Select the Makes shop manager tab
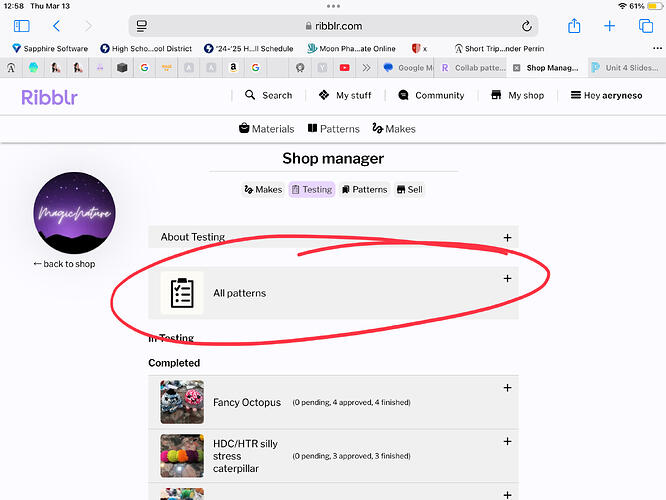The image size is (666, 500). coord(263,189)
